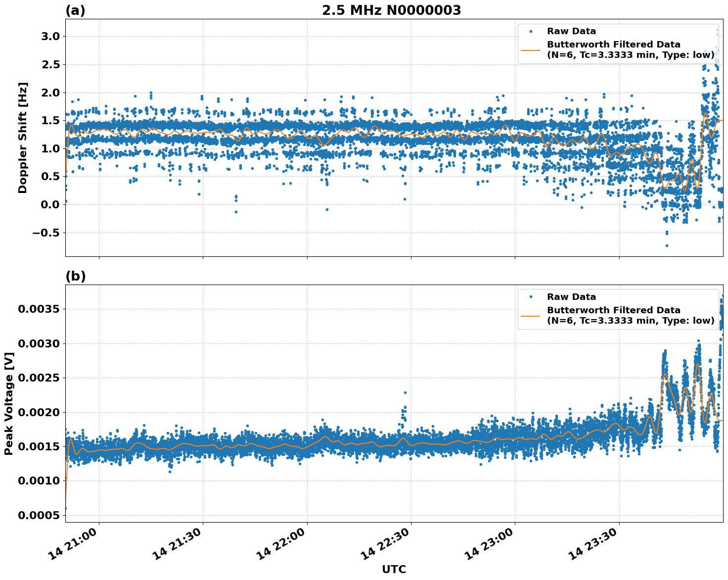Click the 14 23:30 time tick label
The image size is (728, 580).
(x=592, y=543)
